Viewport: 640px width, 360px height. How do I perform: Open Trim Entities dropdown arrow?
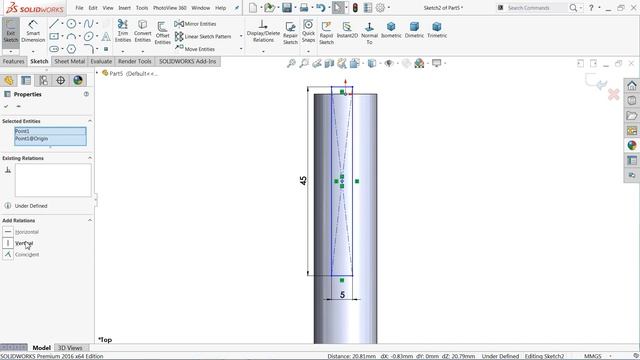[x=122, y=51]
